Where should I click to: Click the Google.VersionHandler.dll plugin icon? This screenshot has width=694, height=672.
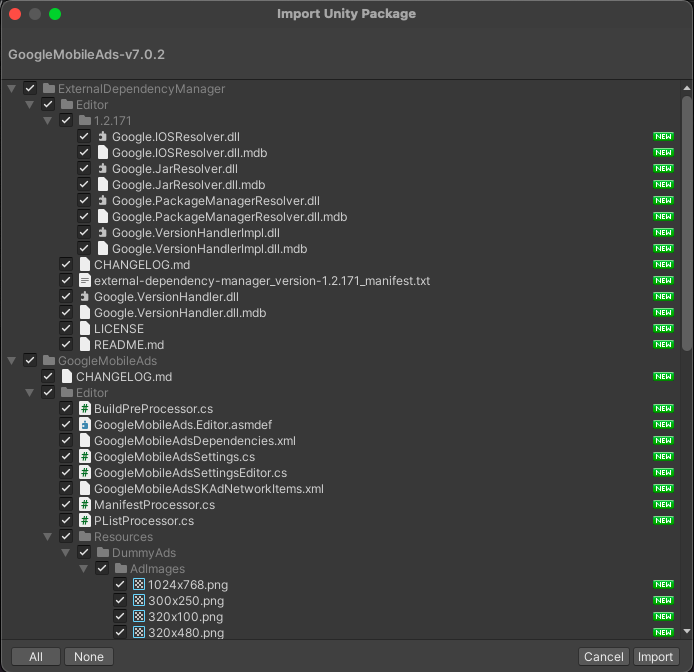[85, 297]
